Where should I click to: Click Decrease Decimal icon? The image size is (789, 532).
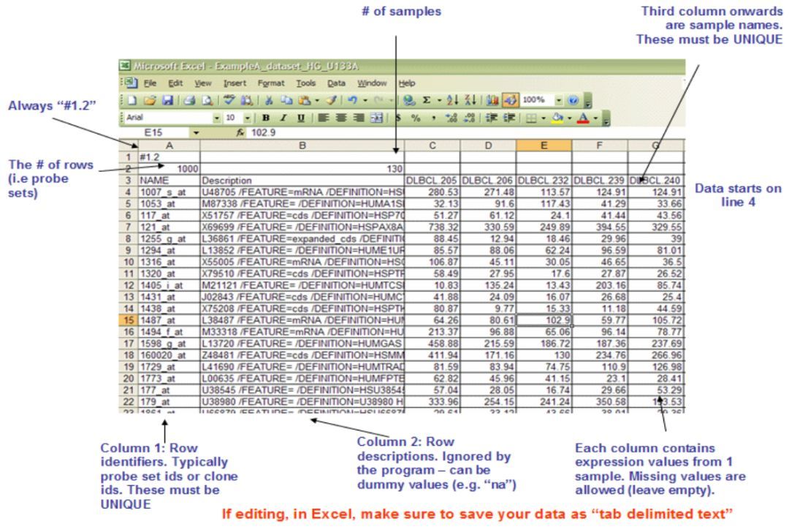(470, 118)
